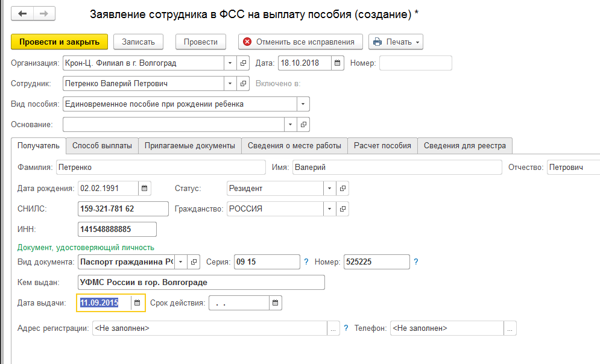This screenshot has width=600, height=364.
Task: Expand the benefit type dropdown
Action: pyautogui.click(x=303, y=104)
